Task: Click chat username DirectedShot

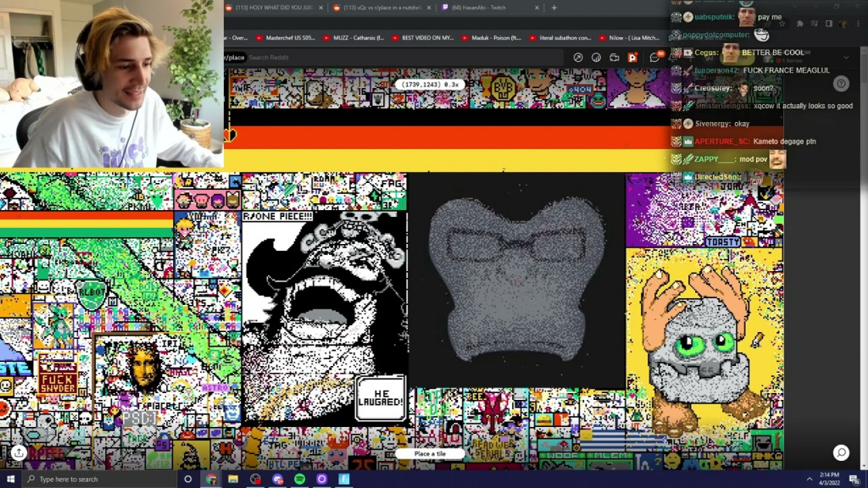Action: click(717, 176)
